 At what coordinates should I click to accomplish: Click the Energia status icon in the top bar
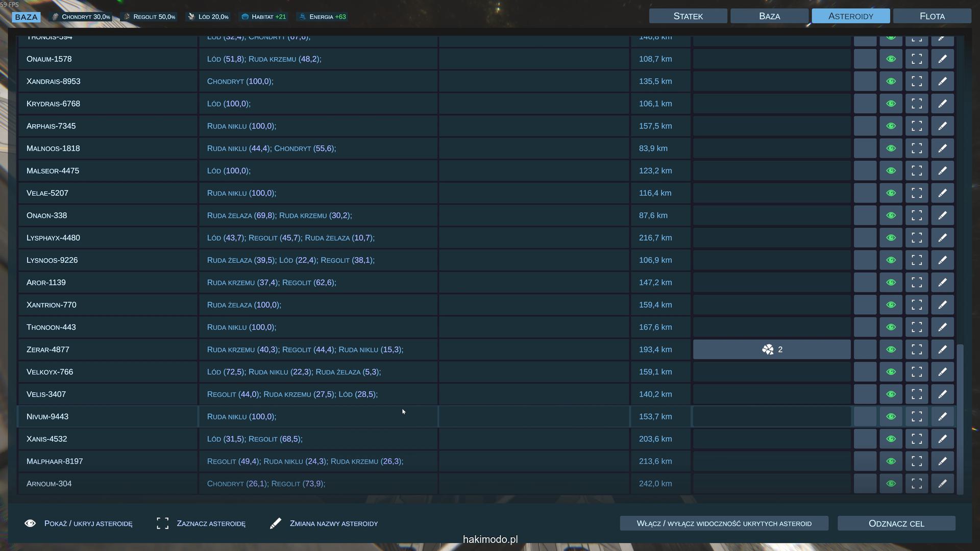pyautogui.click(x=303, y=17)
